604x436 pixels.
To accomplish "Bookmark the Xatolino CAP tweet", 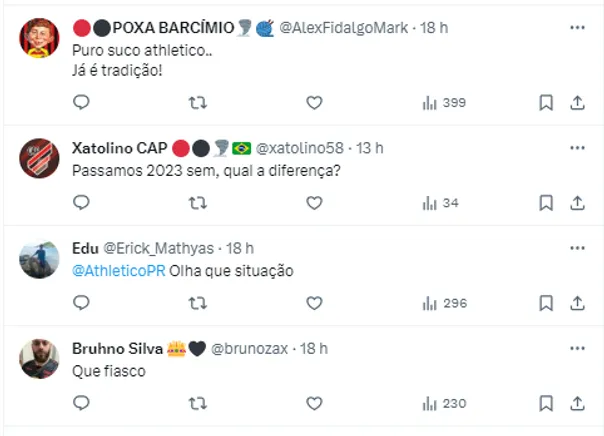I will click(546, 202).
